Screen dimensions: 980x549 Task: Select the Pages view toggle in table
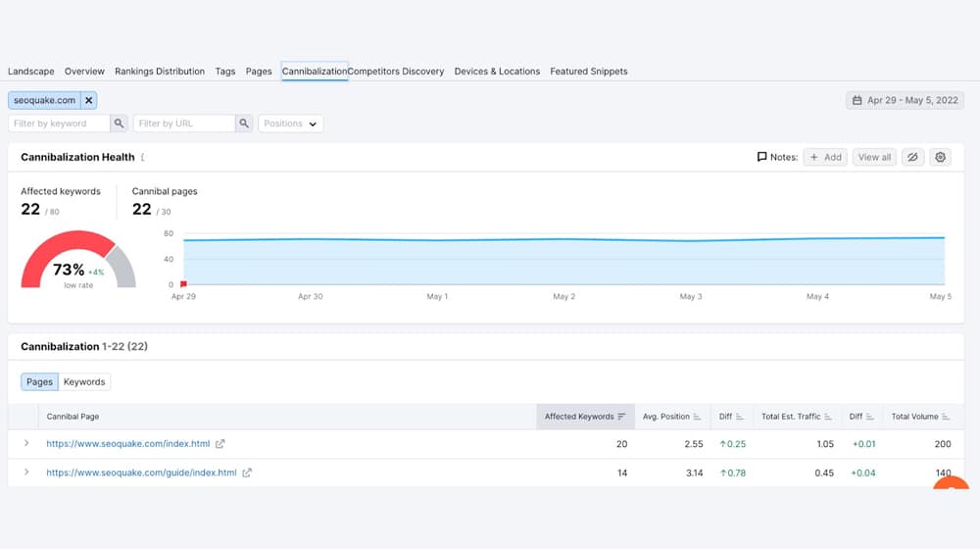pos(39,382)
